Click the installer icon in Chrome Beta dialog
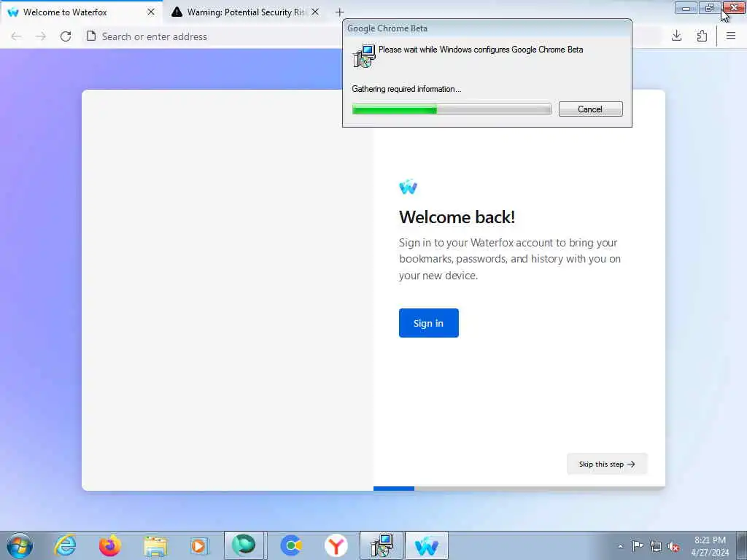This screenshot has width=747, height=560. tap(364, 56)
